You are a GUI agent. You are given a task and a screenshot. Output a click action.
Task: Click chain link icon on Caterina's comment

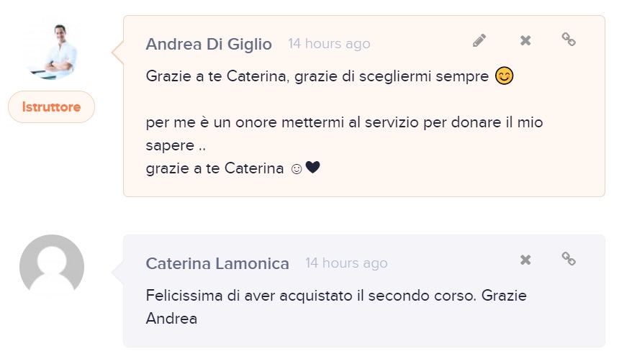569,259
